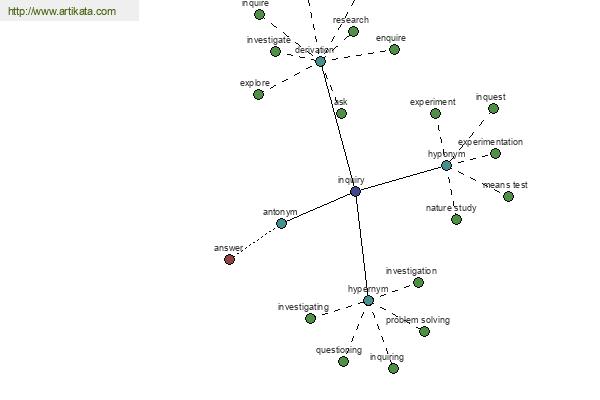
Task: Select the ask word node
Action: pyautogui.click(x=341, y=113)
